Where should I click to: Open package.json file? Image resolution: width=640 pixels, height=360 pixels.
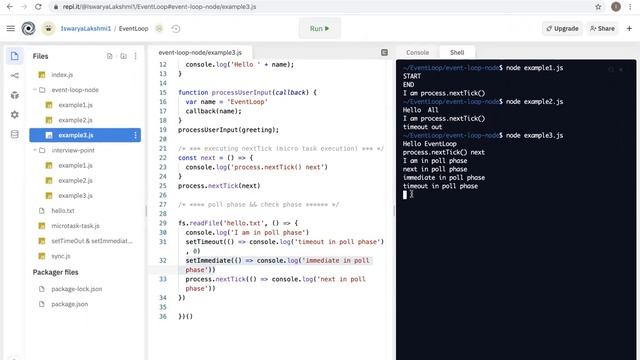(69, 304)
